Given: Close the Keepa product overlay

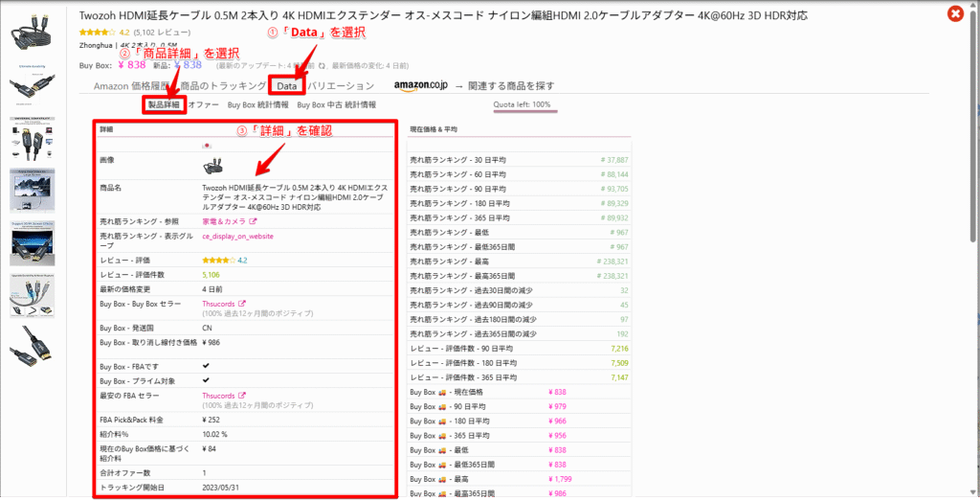Looking at the screenshot, I should click(x=954, y=13).
